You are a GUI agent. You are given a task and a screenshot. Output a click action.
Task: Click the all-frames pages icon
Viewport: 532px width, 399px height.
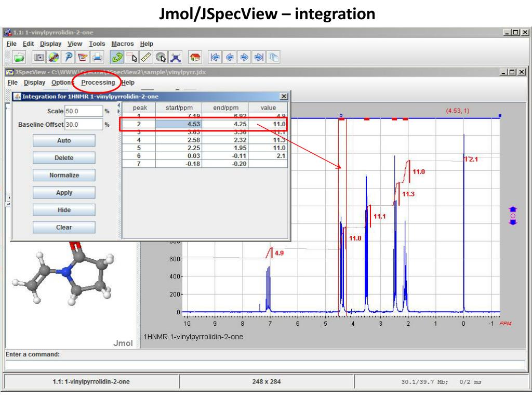click(273, 57)
